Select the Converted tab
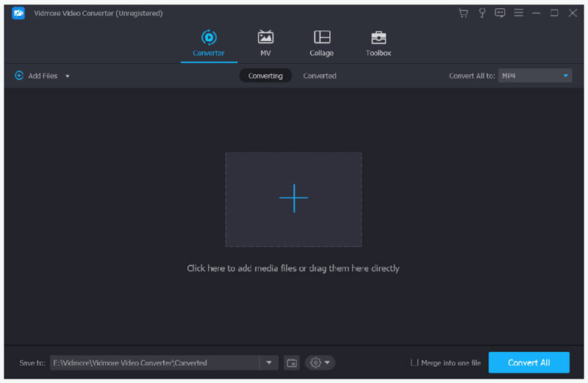Viewport: 588px width, 383px height. (320, 76)
